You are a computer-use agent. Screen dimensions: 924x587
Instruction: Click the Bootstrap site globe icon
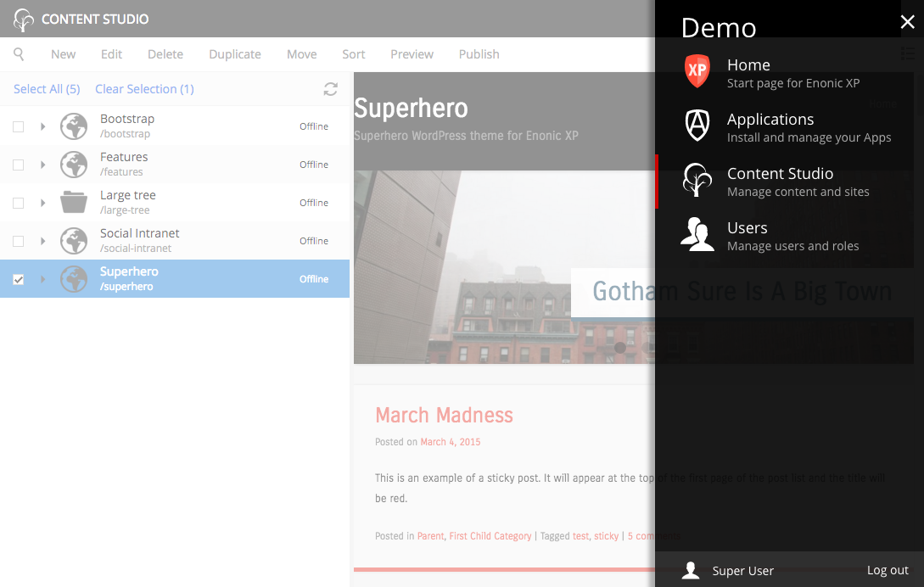74,126
